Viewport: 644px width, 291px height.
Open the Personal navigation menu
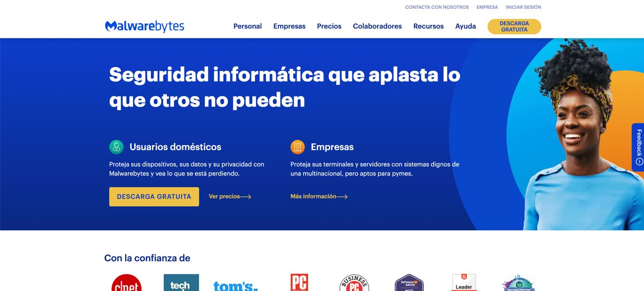[248, 26]
